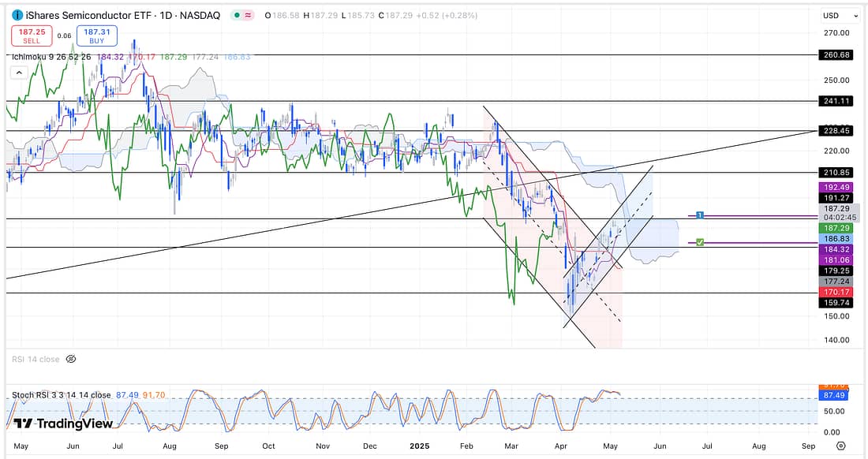Click the Stoch RSI 91.70 orange legend value
Viewport: 868px width, 459px height.
pyautogui.click(x=153, y=395)
